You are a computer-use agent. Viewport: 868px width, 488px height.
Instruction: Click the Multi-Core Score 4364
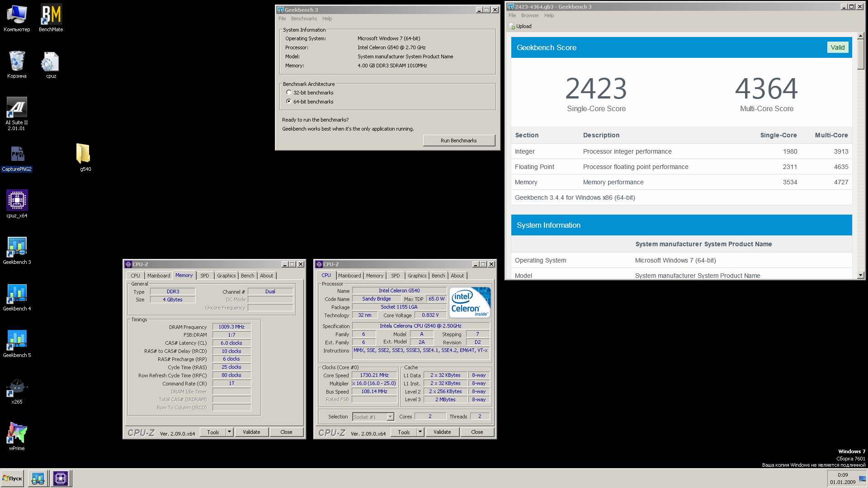[x=766, y=89]
